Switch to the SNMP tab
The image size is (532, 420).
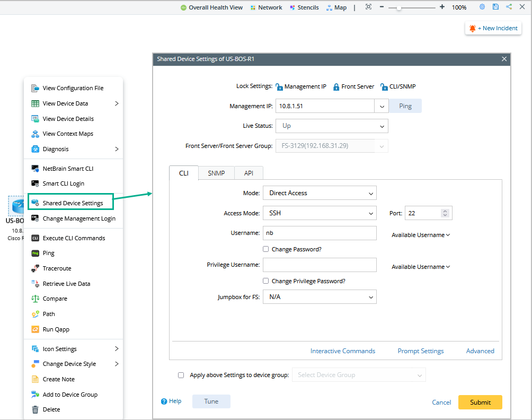(x=216, y=173)
